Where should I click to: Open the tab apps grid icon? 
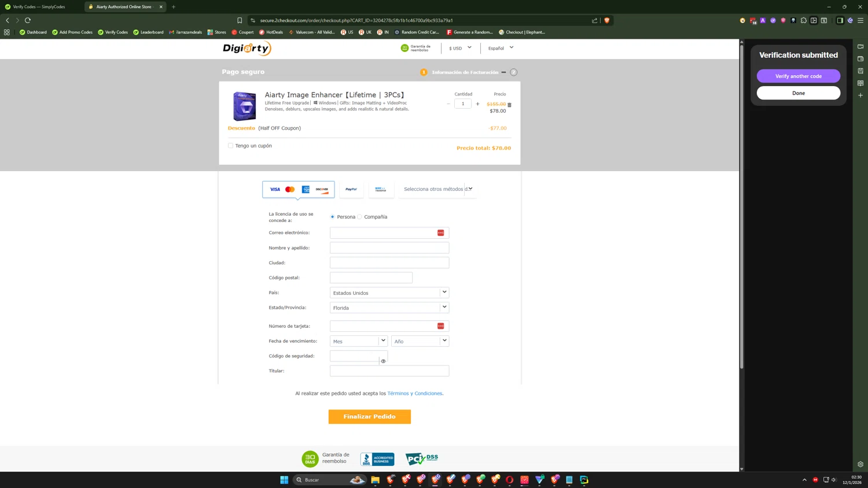[x=7, y=32]
